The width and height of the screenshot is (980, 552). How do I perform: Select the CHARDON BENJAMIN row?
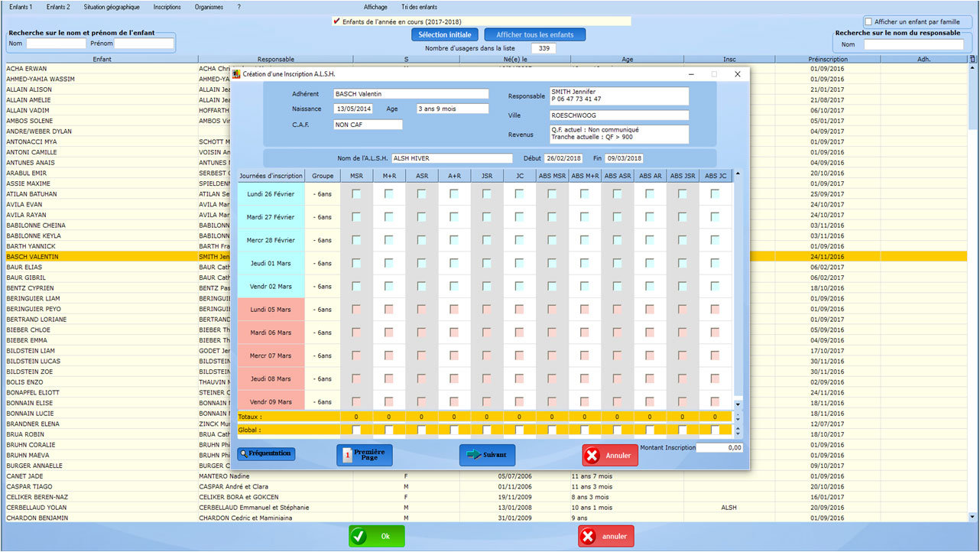tap(485, 518)
